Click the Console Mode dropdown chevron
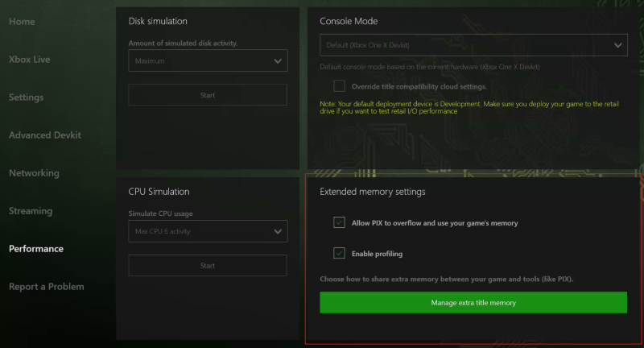This screenshot has height=348, width=644. click(x=617, y=45)
